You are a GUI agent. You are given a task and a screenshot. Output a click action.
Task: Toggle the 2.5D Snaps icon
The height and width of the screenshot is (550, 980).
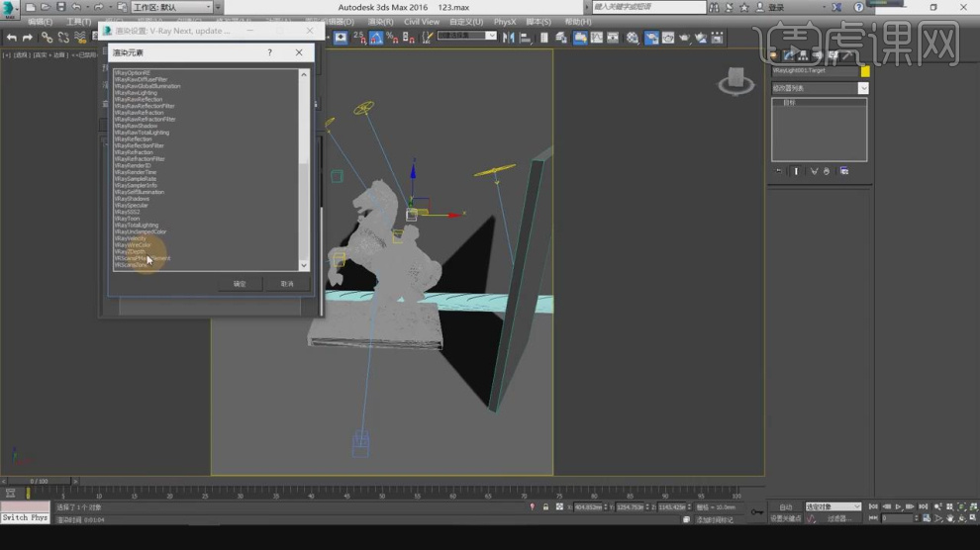click(360, 38)
